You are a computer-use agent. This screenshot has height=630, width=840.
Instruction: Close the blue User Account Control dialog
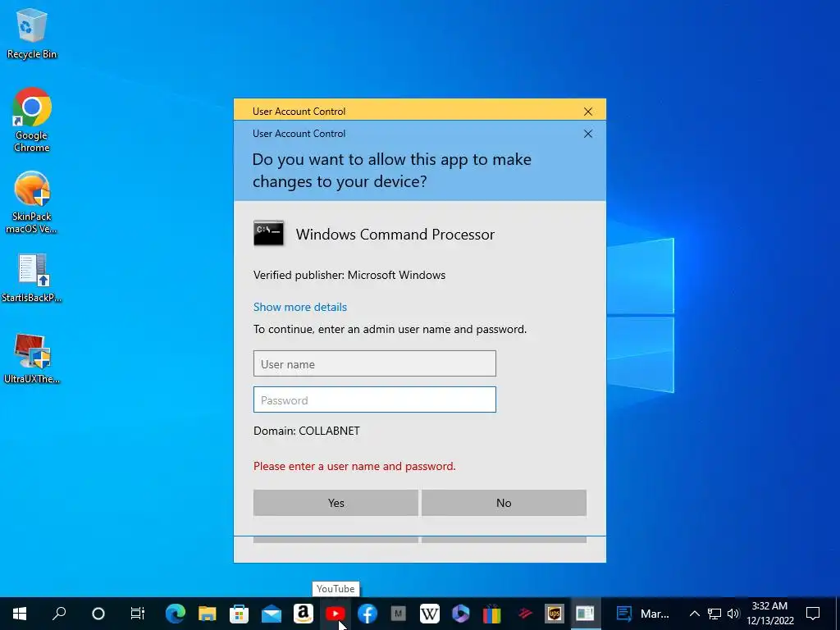coord(587,134)
